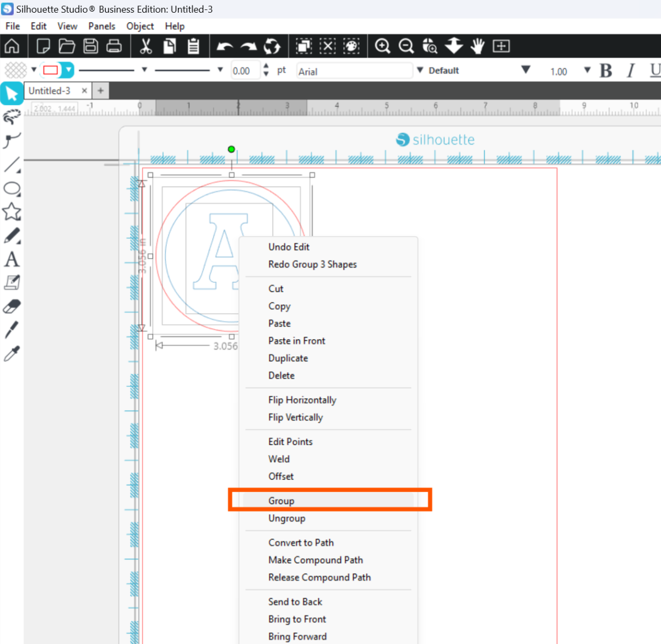Zoom out with the magnifier minus icon
The image size is (661, 644).
pos(406,46)
